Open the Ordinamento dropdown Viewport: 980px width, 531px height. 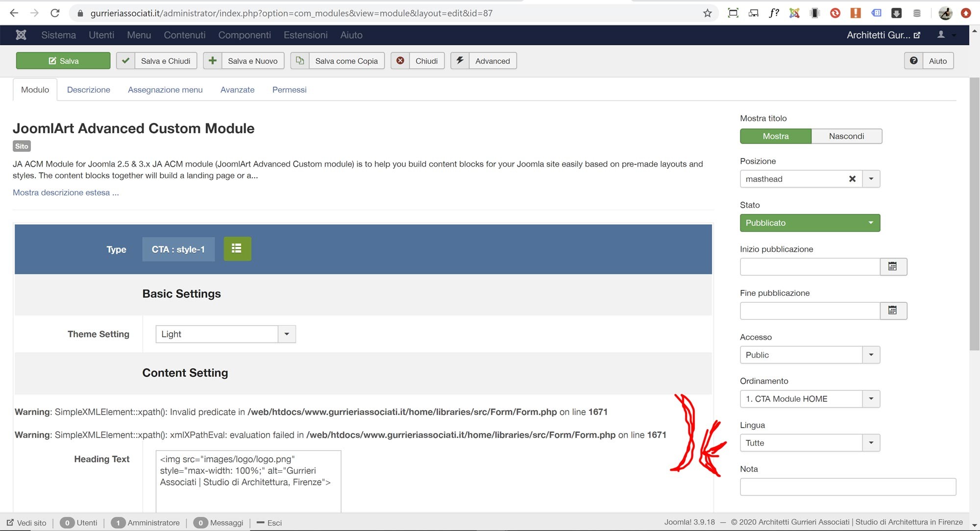809,399
